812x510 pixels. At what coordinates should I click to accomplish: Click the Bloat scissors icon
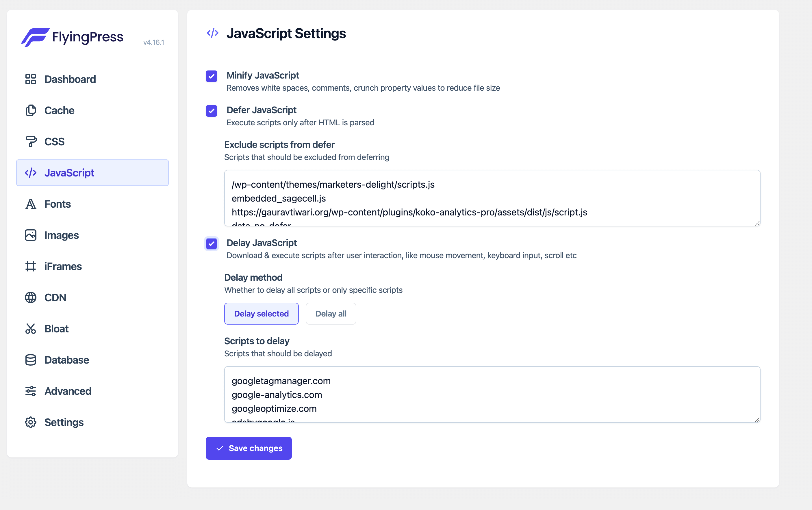coord(31,329)
